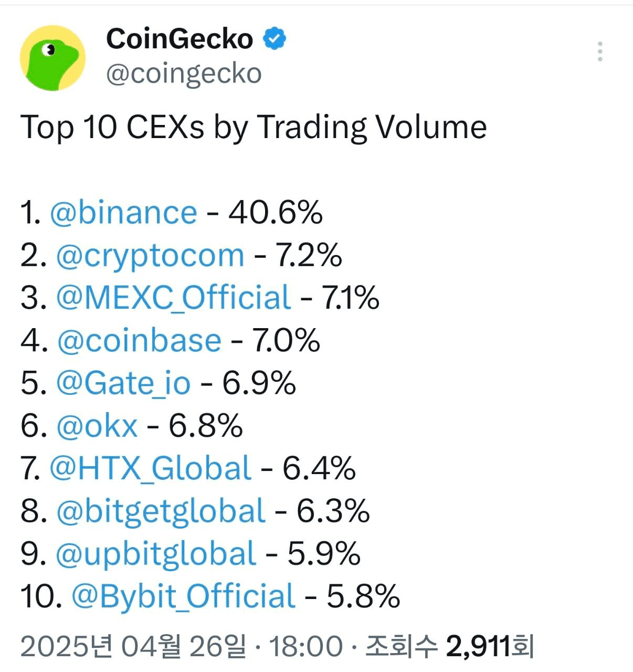
Task: Open the @upbitglobal mention
Action: coord(156,554)
